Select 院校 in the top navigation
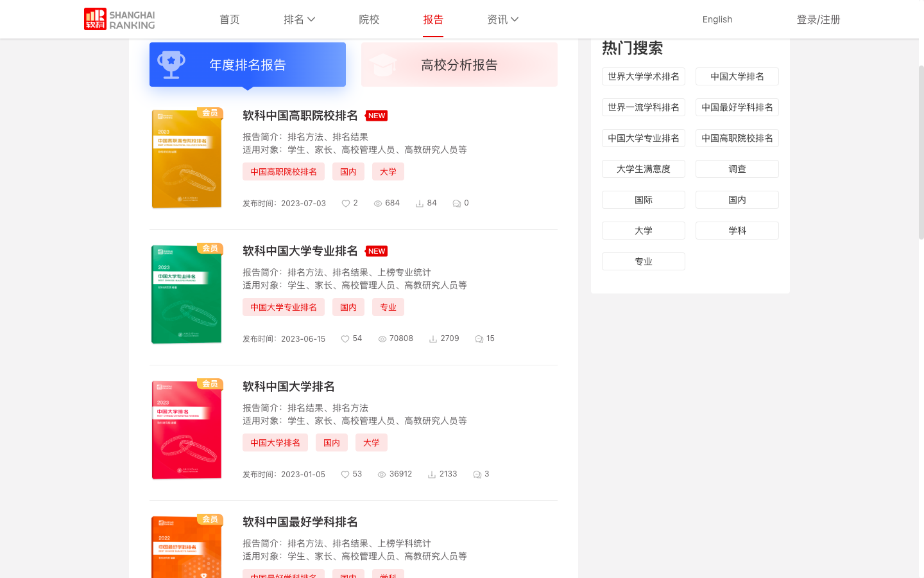This screenshot has width=924, height=578. 369,19
